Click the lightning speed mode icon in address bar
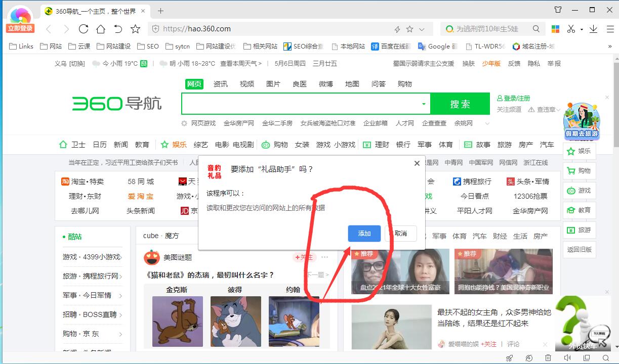This screenshot has width=619, height=364. pyautogui.click(x=397, y=29)
